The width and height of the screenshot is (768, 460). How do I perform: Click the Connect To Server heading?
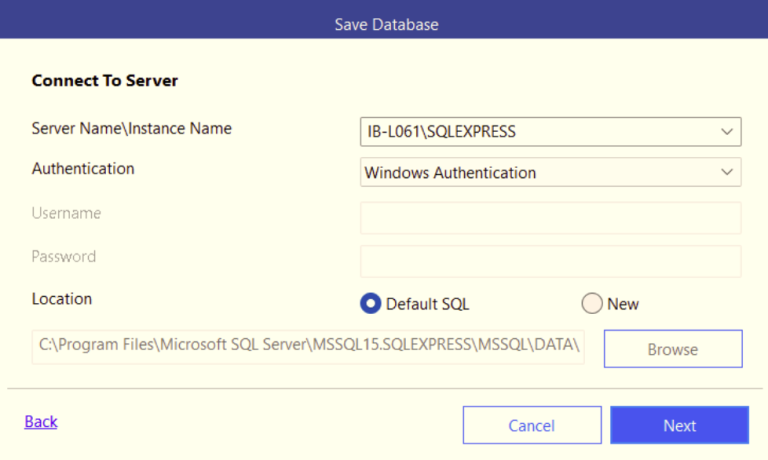coord(105,80)
